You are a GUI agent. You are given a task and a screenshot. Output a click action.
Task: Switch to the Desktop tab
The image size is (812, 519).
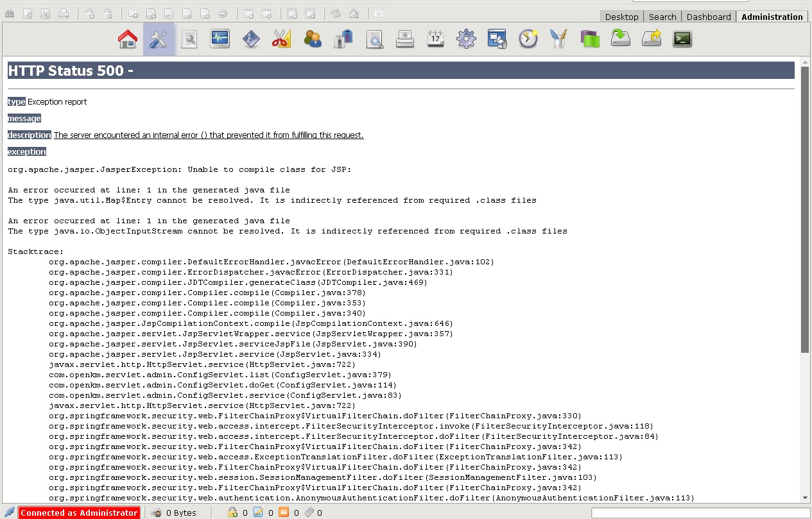621,17
